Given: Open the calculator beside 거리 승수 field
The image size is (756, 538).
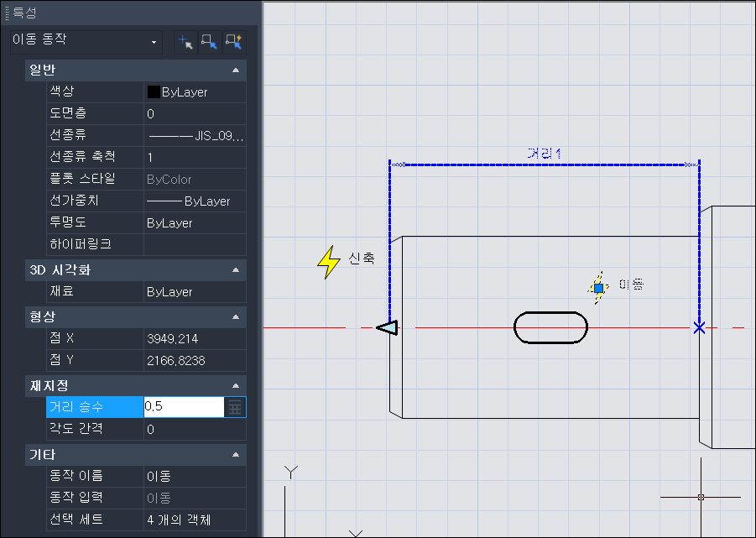Looking at the screenshot, I should click(235, 407).
